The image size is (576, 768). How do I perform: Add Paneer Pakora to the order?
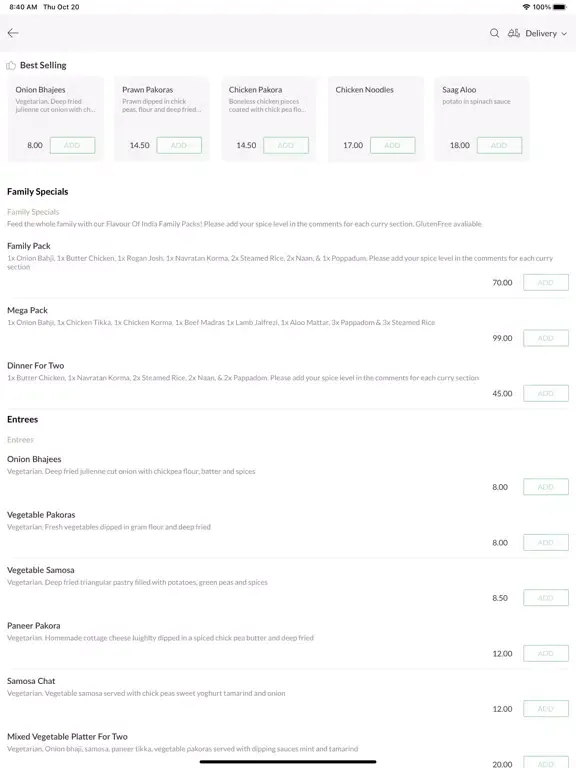(546, 653)
